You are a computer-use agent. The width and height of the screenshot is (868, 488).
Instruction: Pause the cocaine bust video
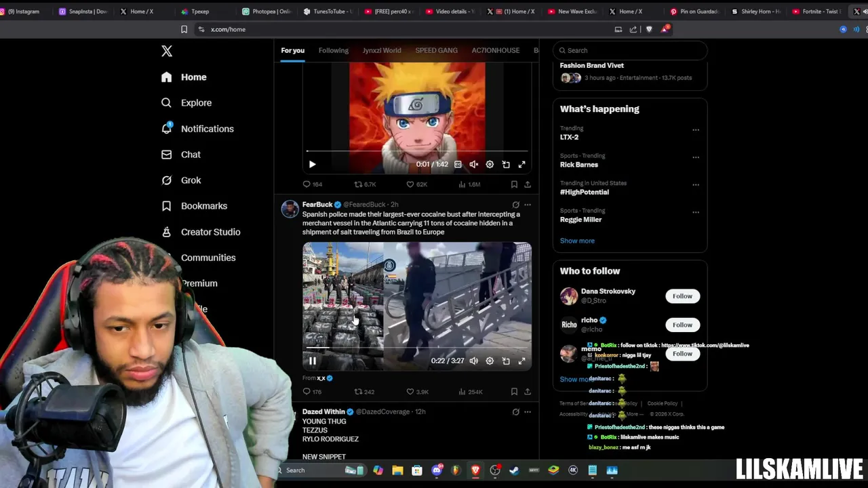(x=313, y=361)
